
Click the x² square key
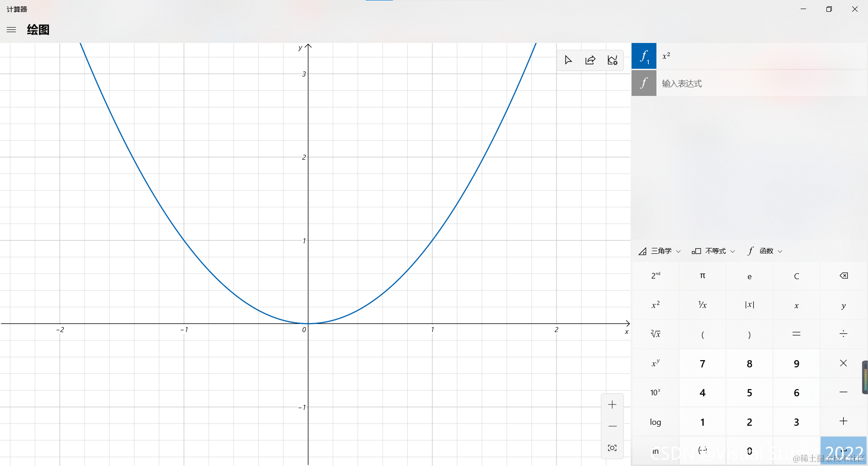656,305
